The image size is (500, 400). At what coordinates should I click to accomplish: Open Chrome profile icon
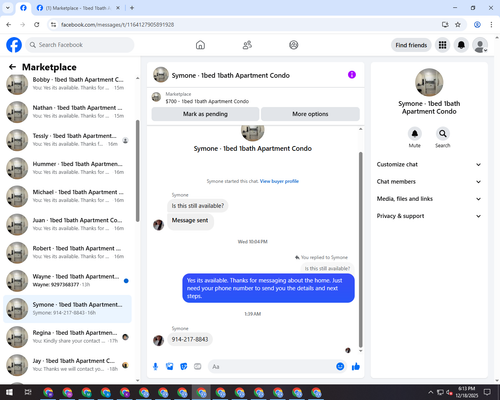[477, 24]
